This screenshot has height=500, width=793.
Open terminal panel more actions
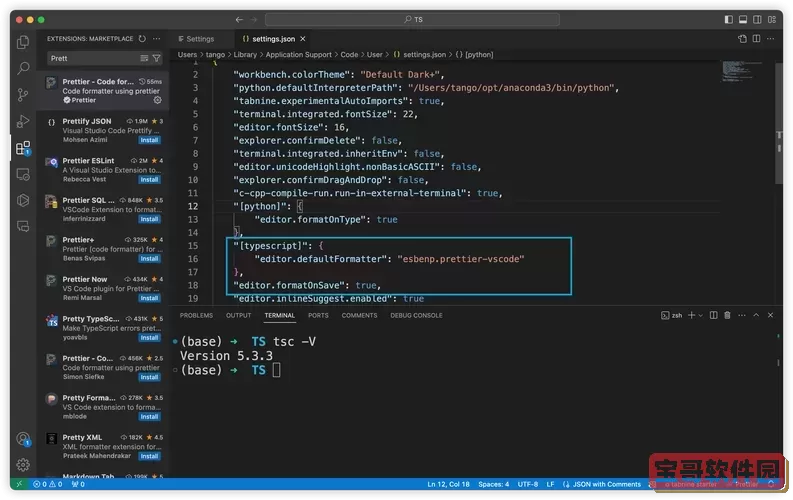[x=742, y=315]
